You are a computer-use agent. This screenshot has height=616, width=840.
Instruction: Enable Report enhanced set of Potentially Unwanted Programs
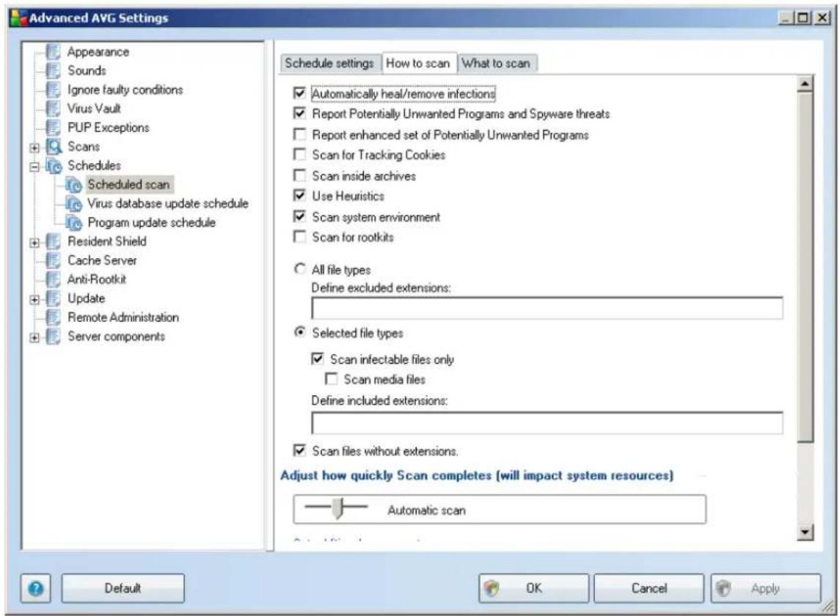[x=299, y=134]
